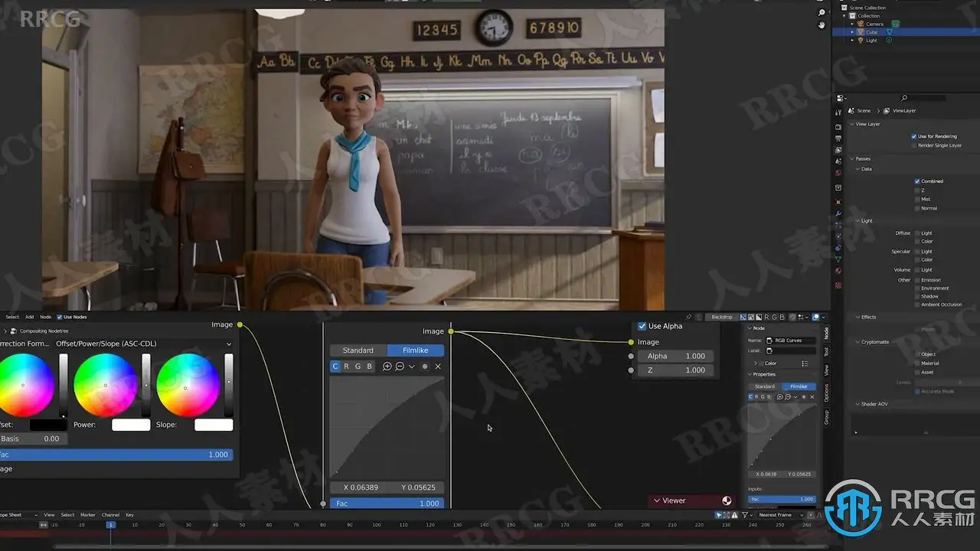980x551 pixels.
Task: Collapse the Viewer node
Action: (656, 500)
